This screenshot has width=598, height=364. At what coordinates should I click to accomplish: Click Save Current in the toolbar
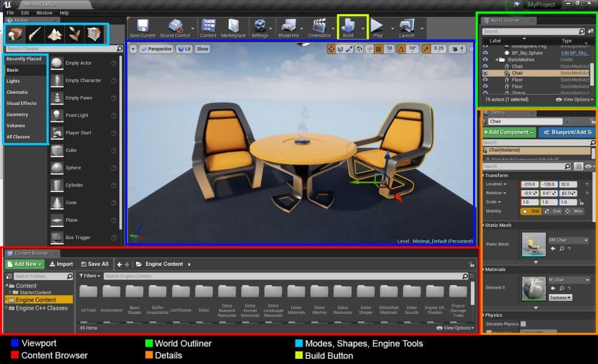click(x=142, y=29)
